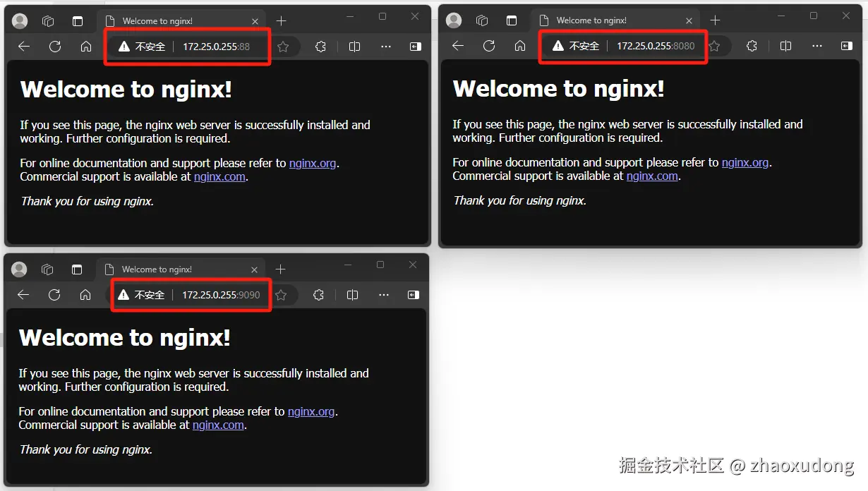Select the Welcome to nginx tab in port 8080 window
This screenshot has width=868, height=491.
click(x=616, y=20)
